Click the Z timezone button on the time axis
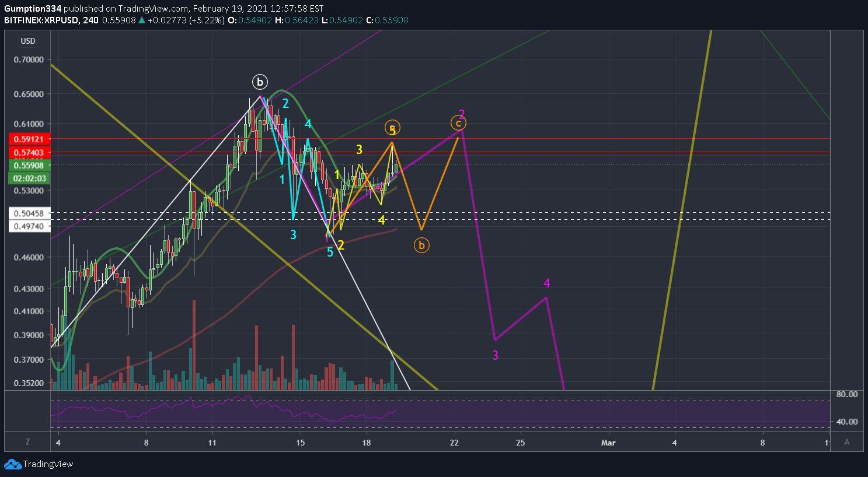The image size is (868, 477). point(27,442)
